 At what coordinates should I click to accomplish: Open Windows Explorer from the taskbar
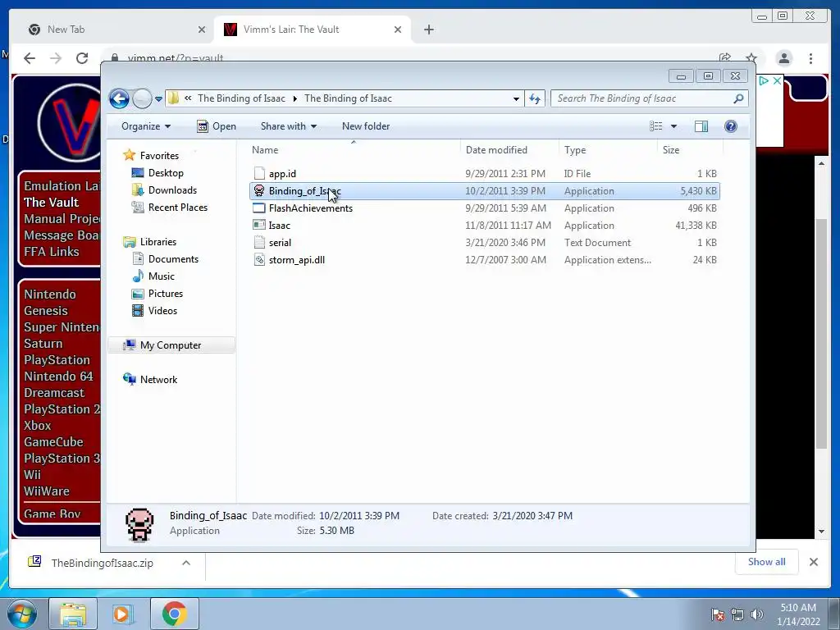(73, 614)
